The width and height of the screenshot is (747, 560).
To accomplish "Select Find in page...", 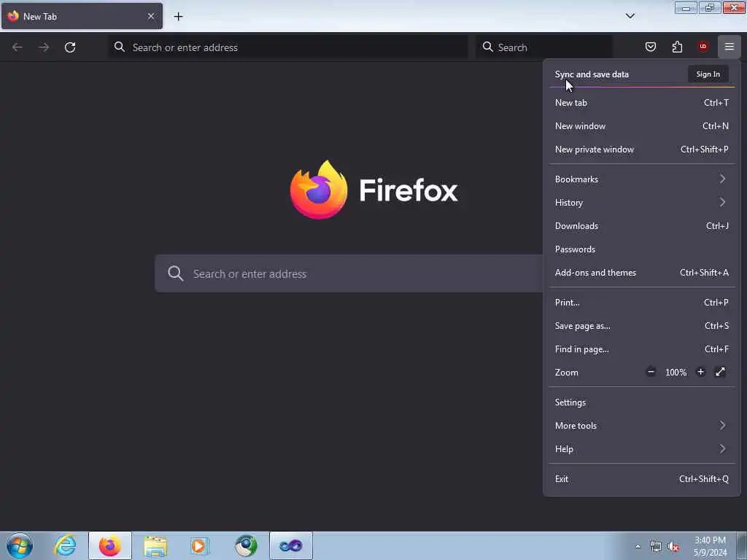I will pyautogui.click(x=641, y=349).
